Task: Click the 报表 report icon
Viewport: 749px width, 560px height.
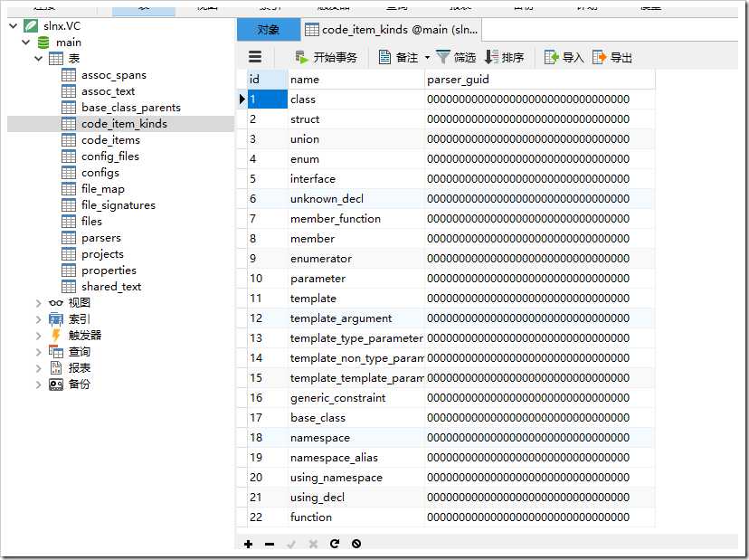Action: [56, 368]
